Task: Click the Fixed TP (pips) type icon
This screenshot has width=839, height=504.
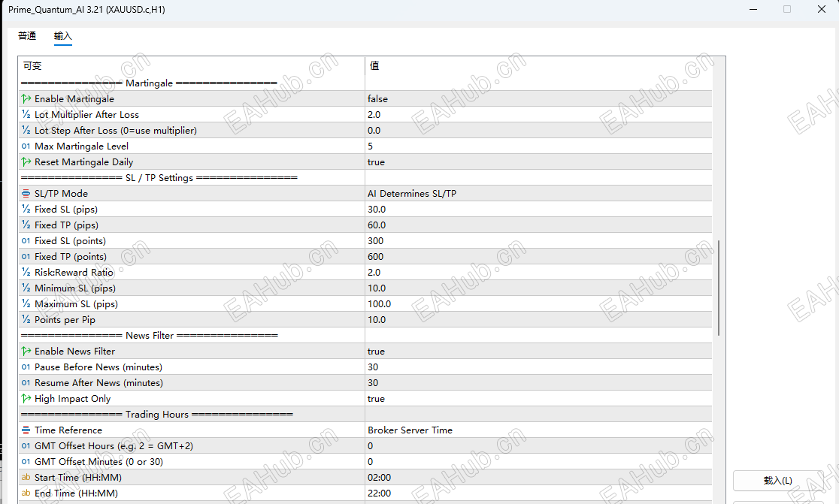Action: click(x=26, y=225)
